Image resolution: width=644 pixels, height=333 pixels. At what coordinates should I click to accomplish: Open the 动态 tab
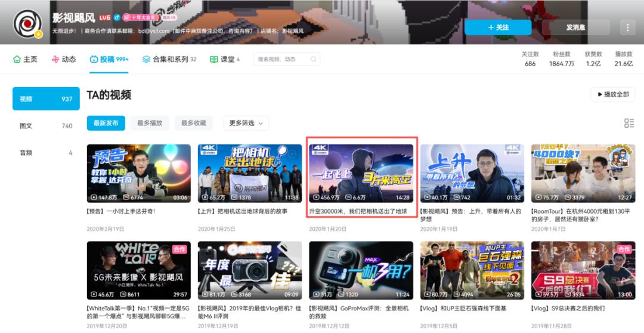(x=64, y=59)
